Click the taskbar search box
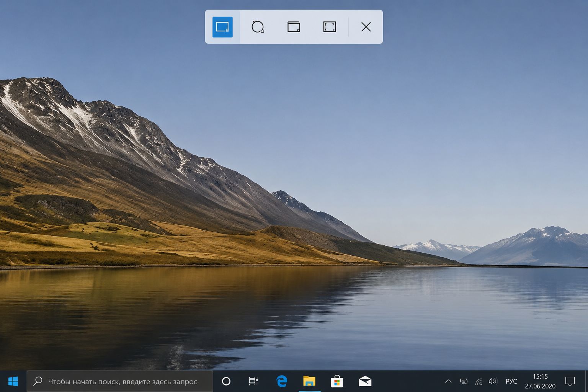 click(x=120, y=381)
